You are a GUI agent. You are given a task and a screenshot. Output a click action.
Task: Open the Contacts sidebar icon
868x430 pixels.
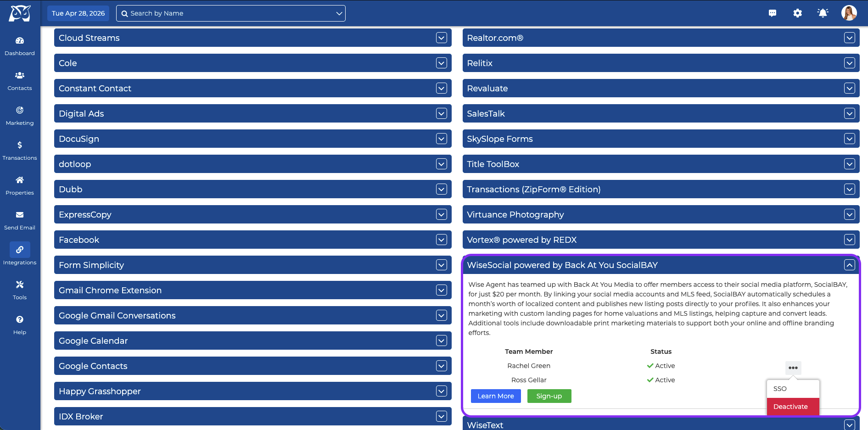click(x=20, y=75)
